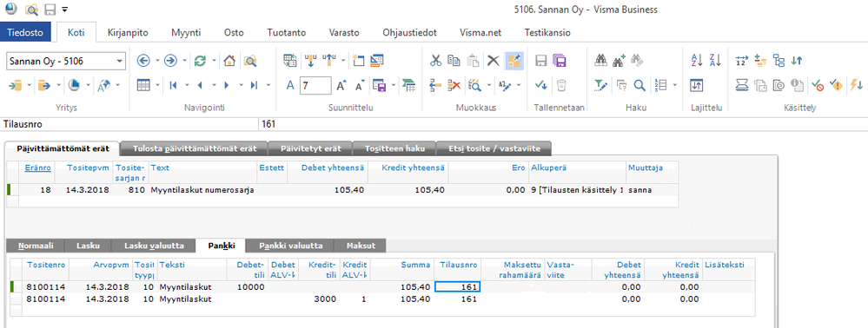
Task: Click the Cut scissors icon
Action: [x=436, y=60]
